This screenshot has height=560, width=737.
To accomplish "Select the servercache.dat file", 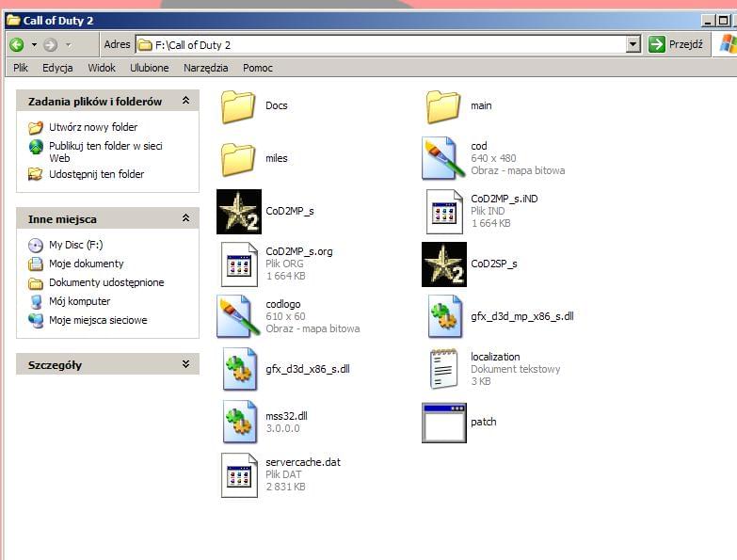I will [x=238, y=474].
